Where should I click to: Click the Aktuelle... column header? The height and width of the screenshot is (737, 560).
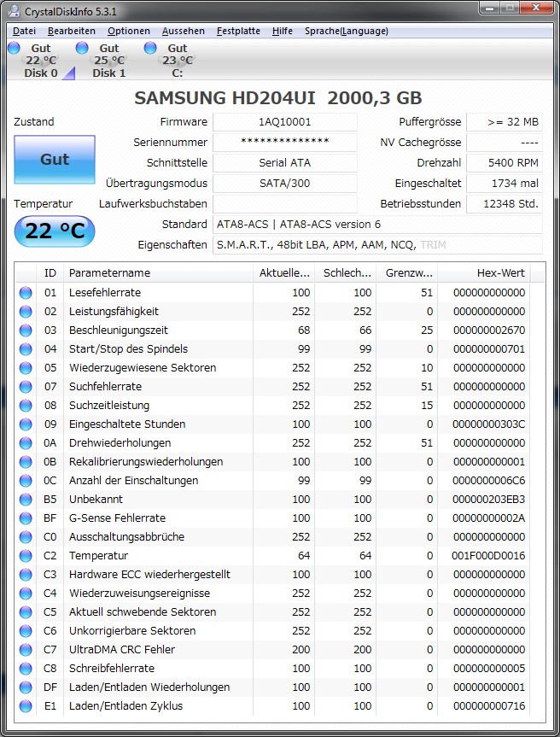click(x=283, y=273)
